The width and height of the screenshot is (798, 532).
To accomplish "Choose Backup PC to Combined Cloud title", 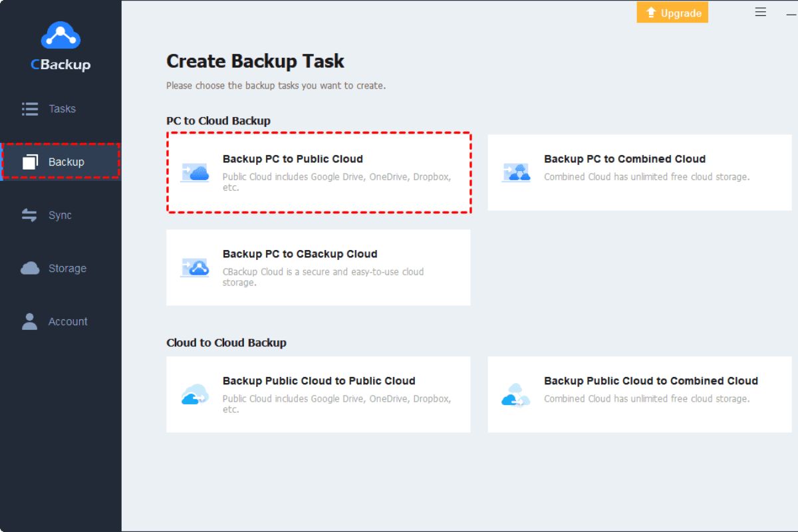I will click(624, 159).
